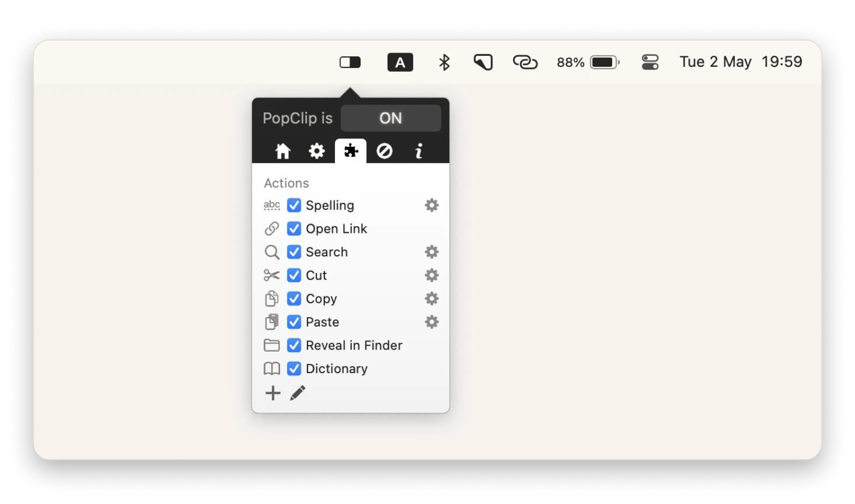Open Control Center in the menu bar

click(650, 62)
